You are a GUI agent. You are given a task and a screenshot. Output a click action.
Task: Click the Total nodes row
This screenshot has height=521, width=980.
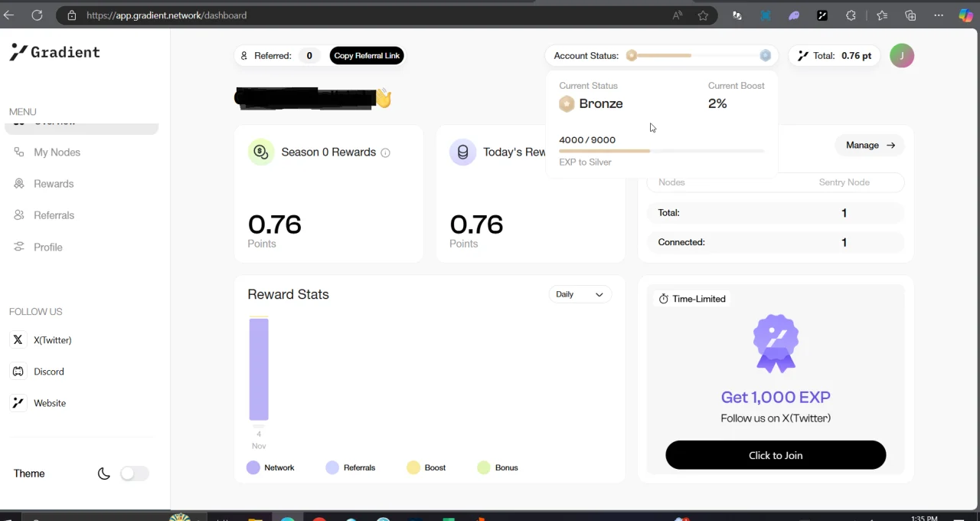click(x=776, y=213)
